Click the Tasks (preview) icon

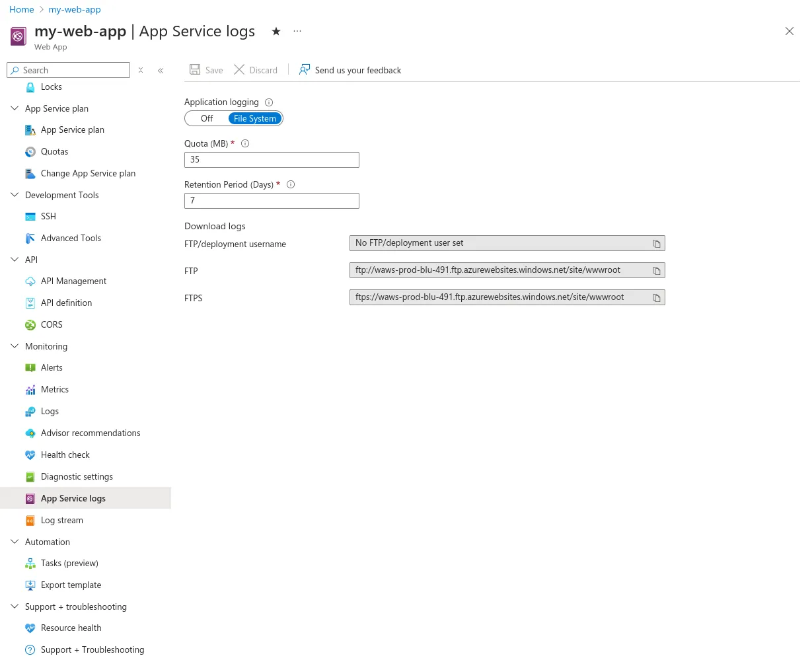coord(30,564)
